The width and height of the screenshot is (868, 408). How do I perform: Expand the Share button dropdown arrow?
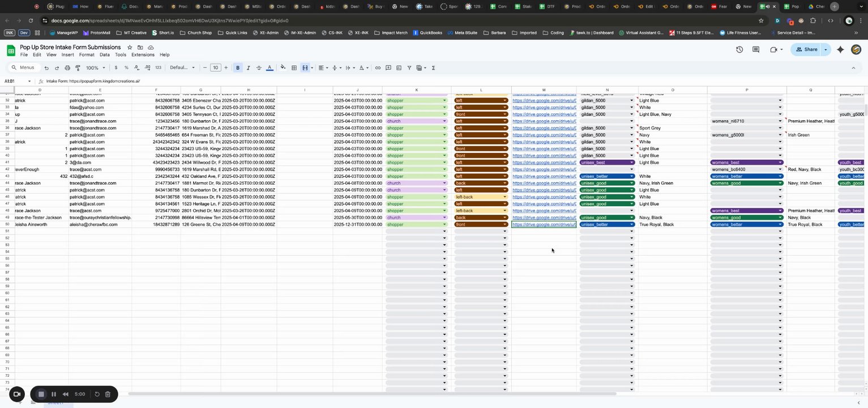coord(826,50)
